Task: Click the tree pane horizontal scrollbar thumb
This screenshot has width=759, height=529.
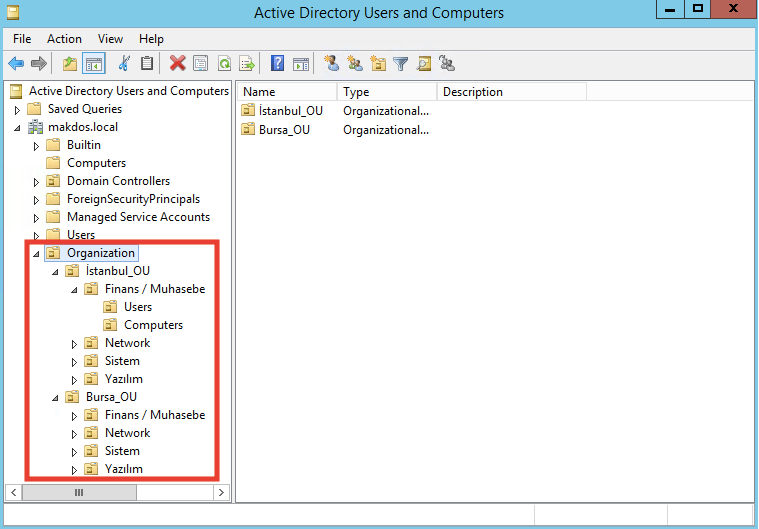Action: pos(79,492)
